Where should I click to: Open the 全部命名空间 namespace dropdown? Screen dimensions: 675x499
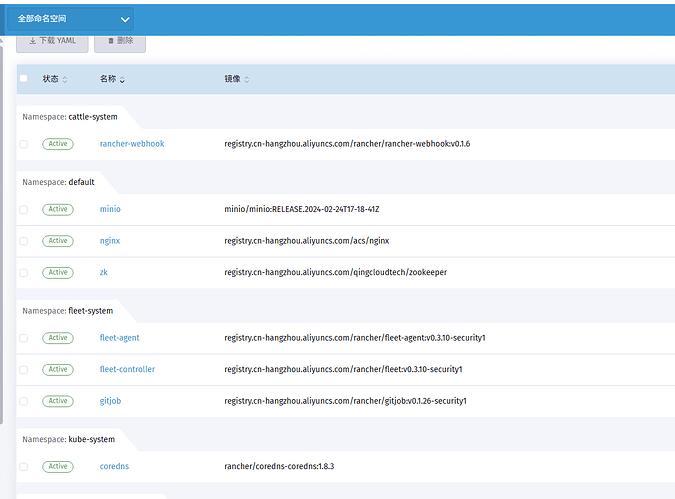click(x=73, y=19)
